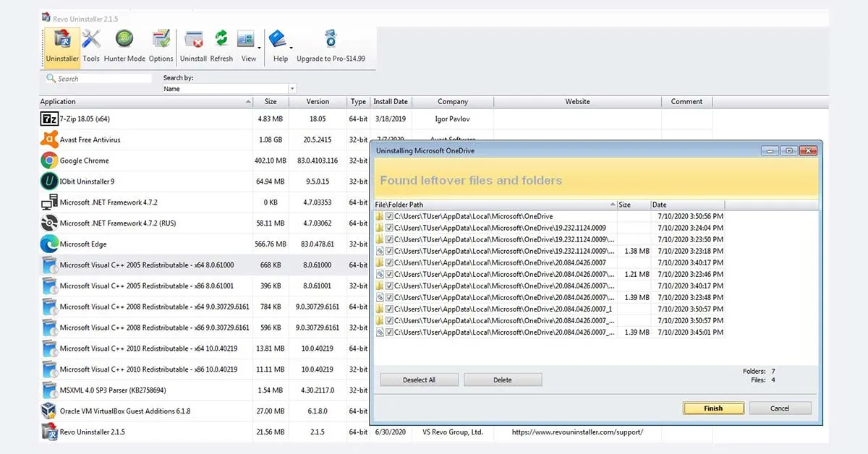Sort the app list by Version column
The image size is (868, 454).
[x=318, y=102]
